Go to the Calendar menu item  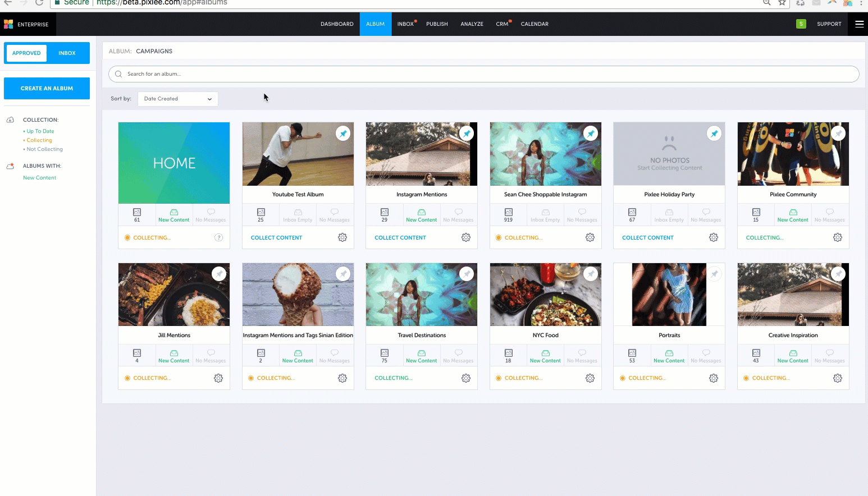click(x=534, y=24)
